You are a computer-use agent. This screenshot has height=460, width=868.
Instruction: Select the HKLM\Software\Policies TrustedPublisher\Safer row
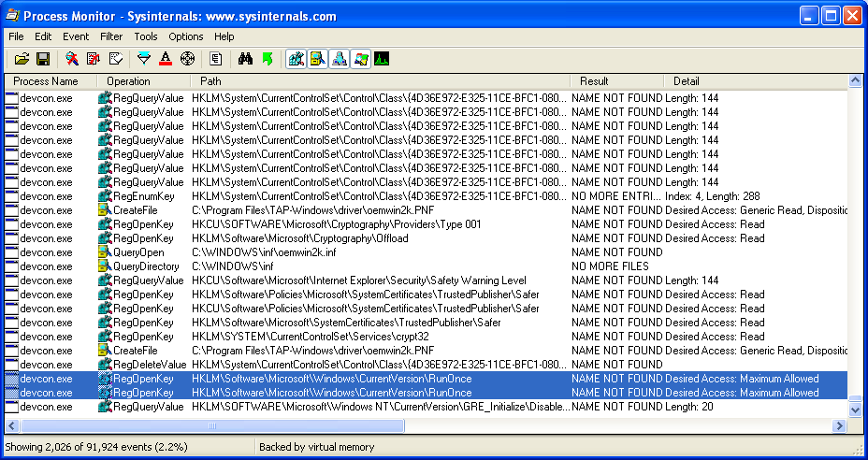pyautogui.click(x=427, y=295)
